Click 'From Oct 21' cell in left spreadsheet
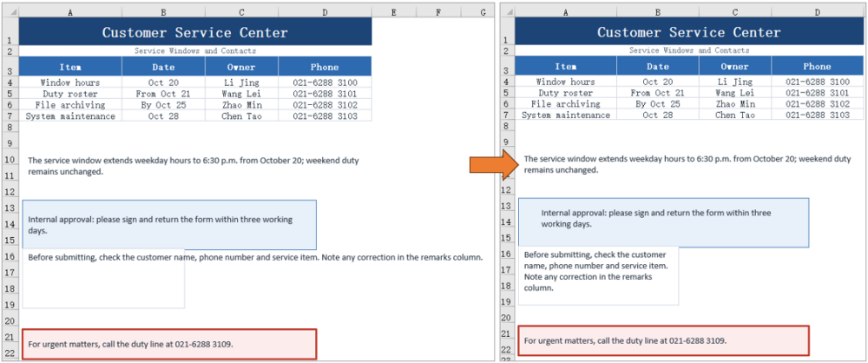Viewport: 868px width, 363px height. click(163, 94)
